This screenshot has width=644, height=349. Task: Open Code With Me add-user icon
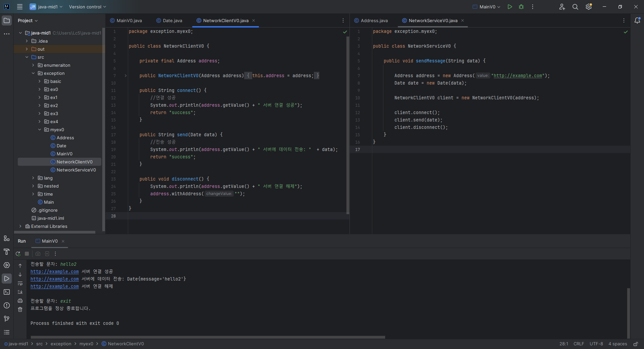pyautogui.click(x=562, y=7)
